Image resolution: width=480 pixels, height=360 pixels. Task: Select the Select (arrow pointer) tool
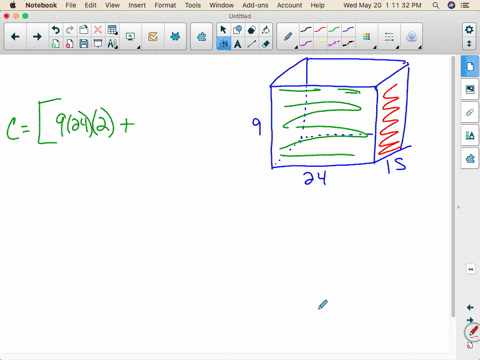click(x=223, y=30)
